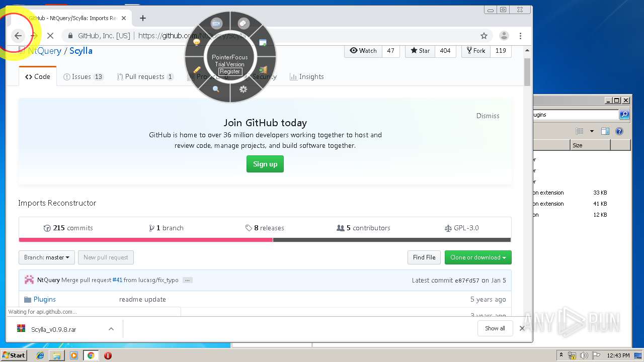Open NtQuery's commit author link

click(x=48, y=280)
